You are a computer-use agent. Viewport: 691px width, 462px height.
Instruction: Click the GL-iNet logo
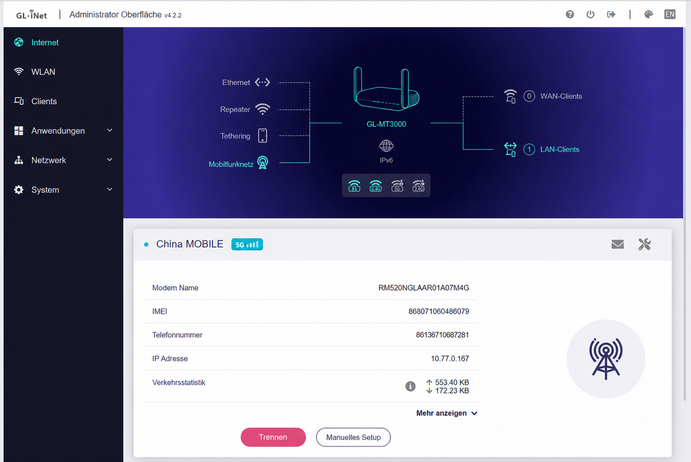pyautogui.click(x=31, y=15)
